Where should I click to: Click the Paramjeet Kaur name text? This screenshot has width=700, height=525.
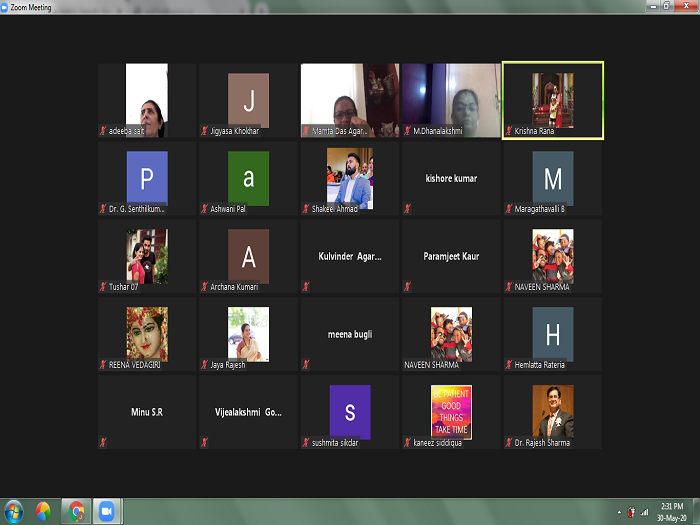point(451,256)
